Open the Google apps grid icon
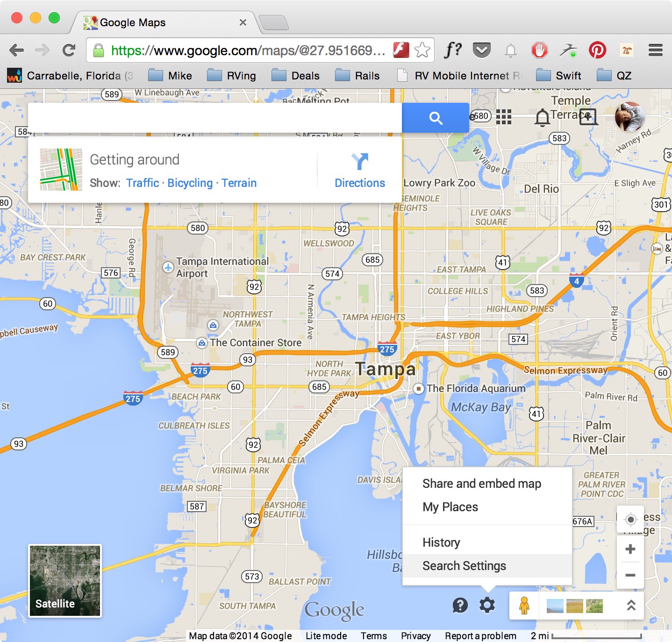672x642 pixels. coord(503,117)
